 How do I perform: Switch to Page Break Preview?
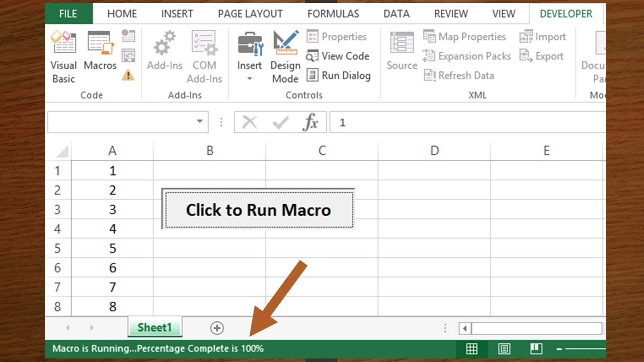coord(536,348)
